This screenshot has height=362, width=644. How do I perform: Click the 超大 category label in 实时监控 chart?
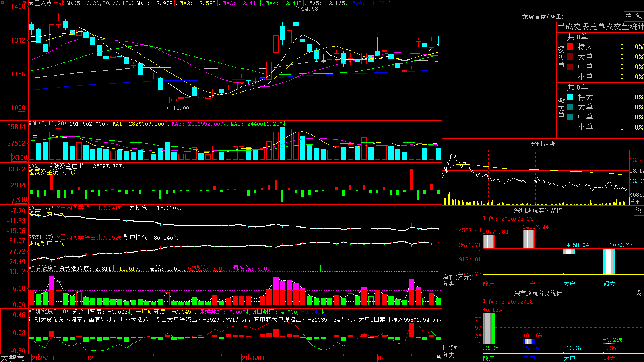click(609, 284)
